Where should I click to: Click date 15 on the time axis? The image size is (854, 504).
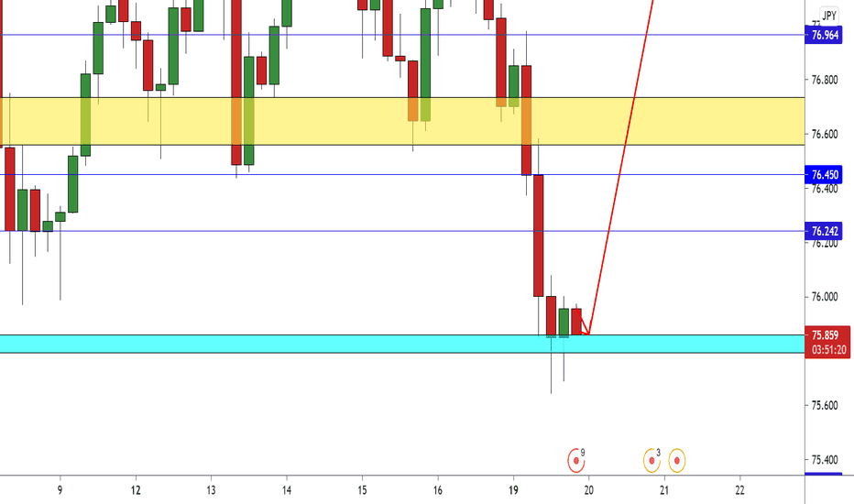(362, 490)
